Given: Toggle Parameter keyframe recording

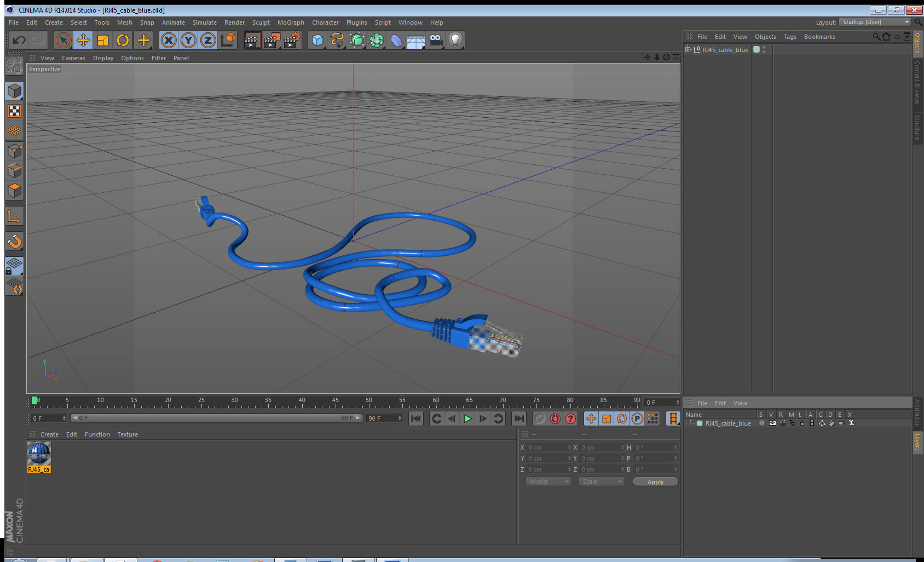Looking at the screenshot, I should click(637, 418).
